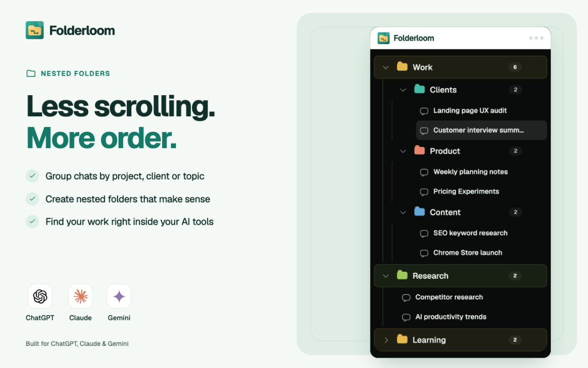The width and height of the screenshot is (588, 368).
Task: Click the Clients folder count badge 2
Action: coord(515,90)
